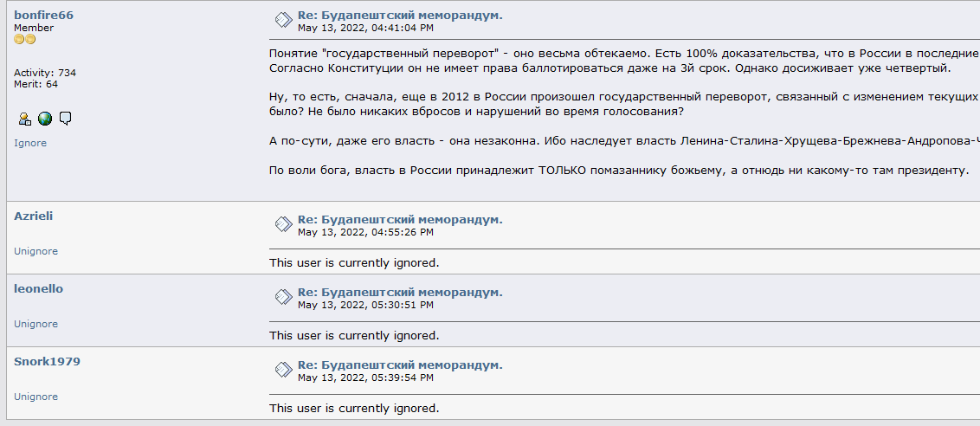Unignore user Snork1979
This screenshot has height=426, width=980.
point(35,397)
